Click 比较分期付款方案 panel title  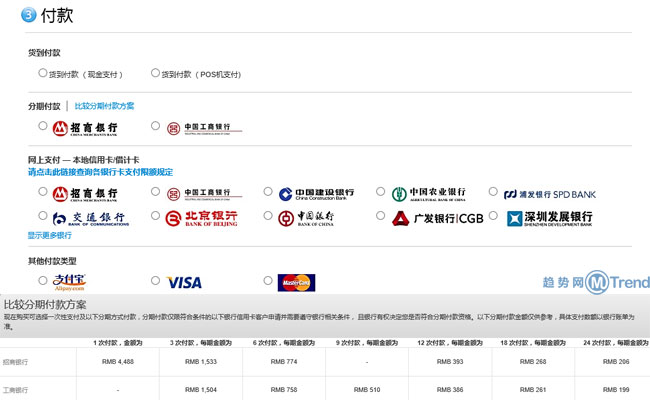pos(45,305)
